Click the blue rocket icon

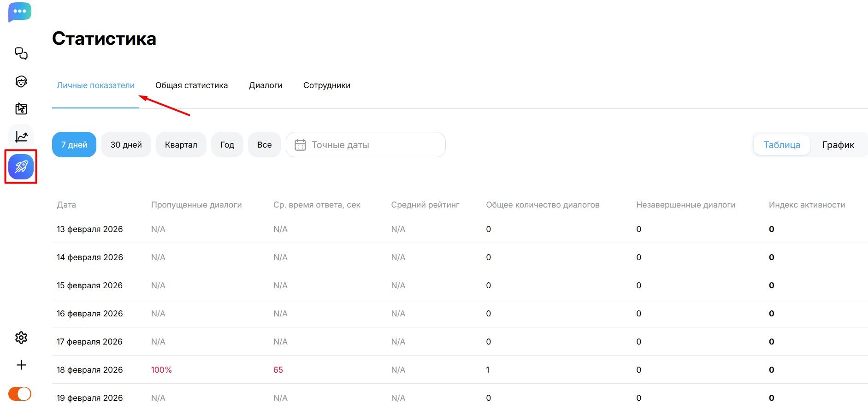[x=21, y=166]
